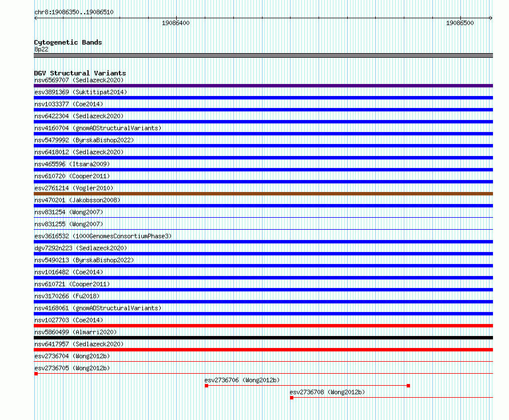Click the left end marker of esv2736706
This screenshot has height=420, width=509.
[x=206, y=386]
